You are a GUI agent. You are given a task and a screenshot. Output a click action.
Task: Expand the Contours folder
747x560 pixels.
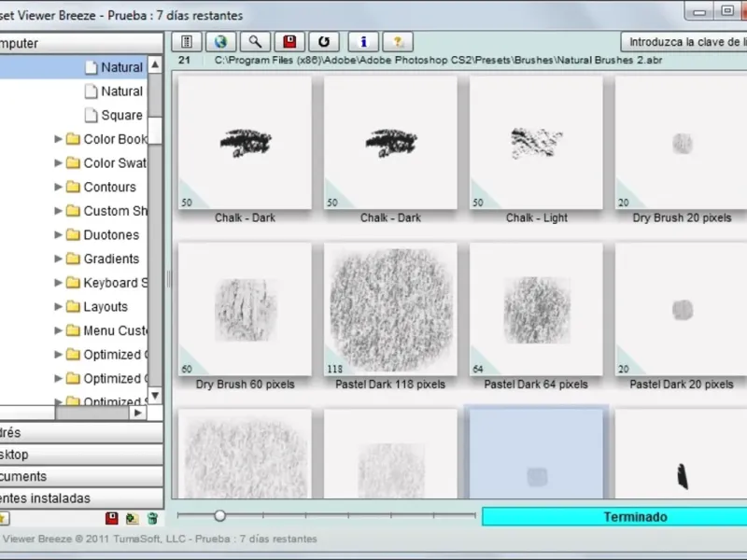tap(59, 188)
